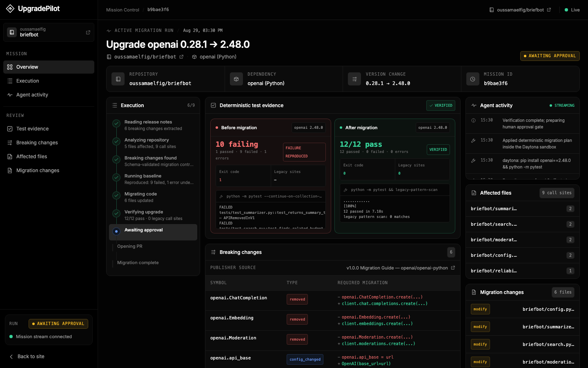Click the Opening PR pending step
The height and width of the screenshot is (368, 588).
pyautogui.click(x=129, y=247)
